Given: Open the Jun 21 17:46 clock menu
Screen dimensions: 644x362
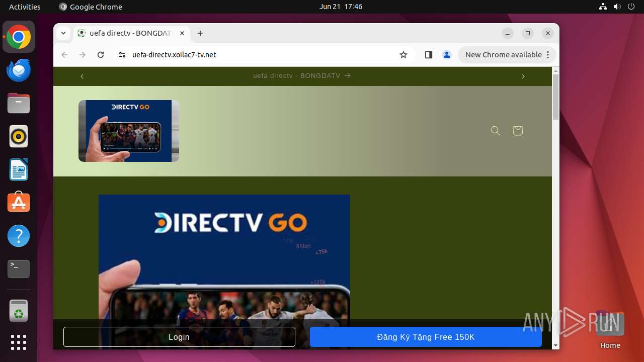Looking at the screenshot, I should click(x=341, y=7).
